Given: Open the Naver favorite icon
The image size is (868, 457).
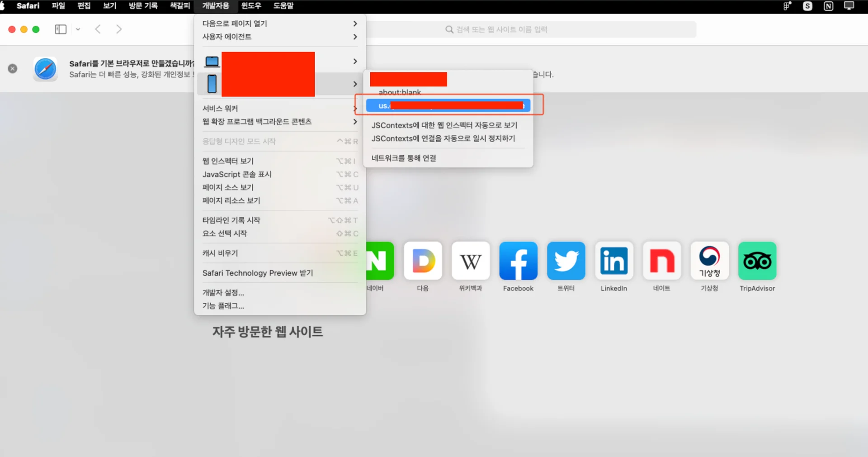Looking at the screenshot, I should click(379, 261).
